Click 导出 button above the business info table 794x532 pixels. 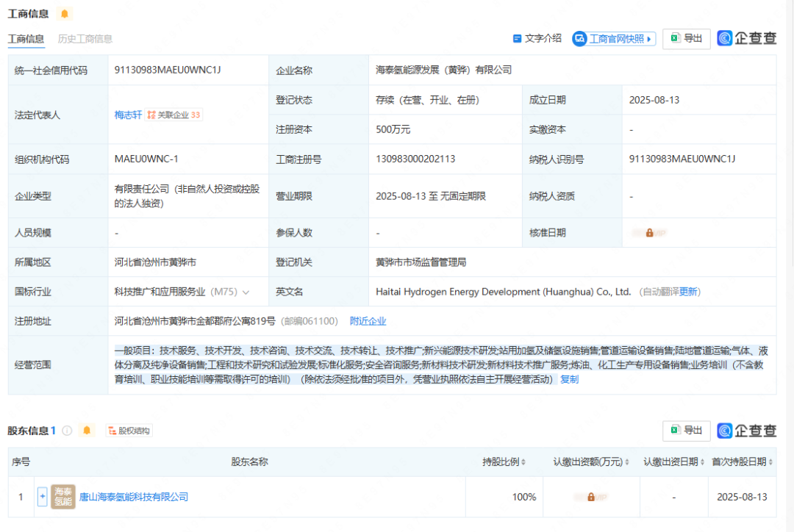click(687, 38)
